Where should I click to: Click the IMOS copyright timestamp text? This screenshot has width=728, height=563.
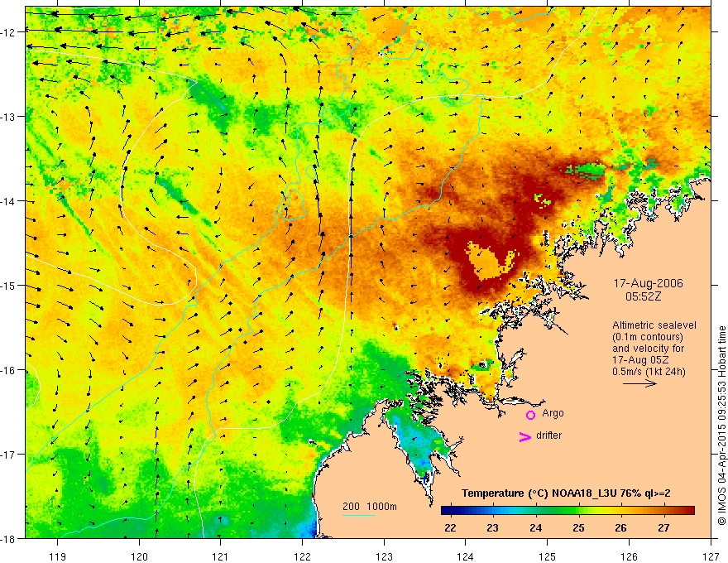point(721,426)
